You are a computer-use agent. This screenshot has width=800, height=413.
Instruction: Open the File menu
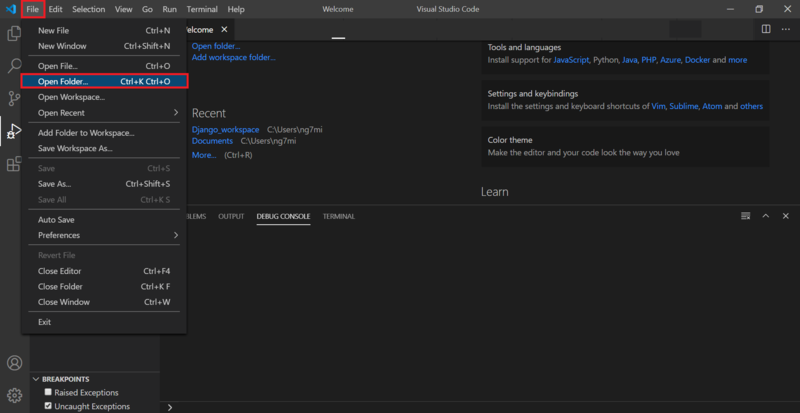coord(33,9)
